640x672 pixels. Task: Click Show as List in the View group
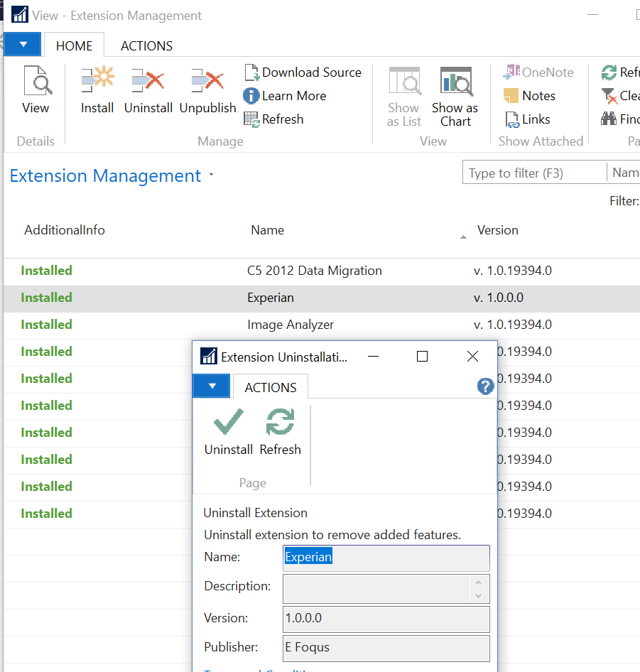[404, 97]
